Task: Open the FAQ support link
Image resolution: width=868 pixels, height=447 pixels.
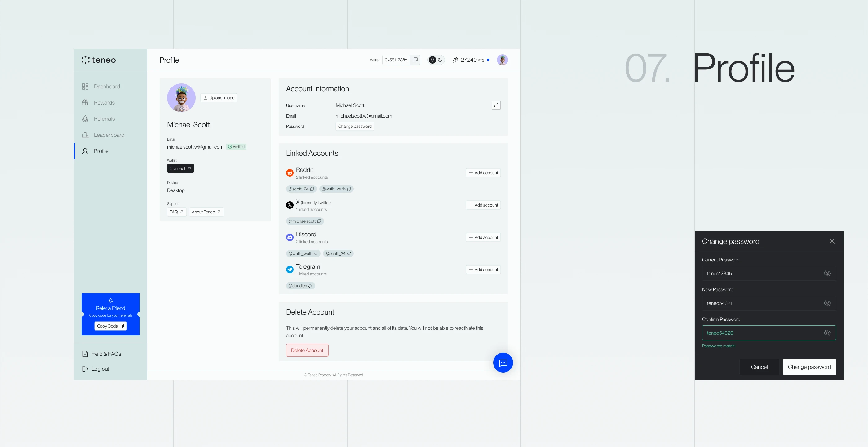Action: pyautogui.click(x=177, y=212)
